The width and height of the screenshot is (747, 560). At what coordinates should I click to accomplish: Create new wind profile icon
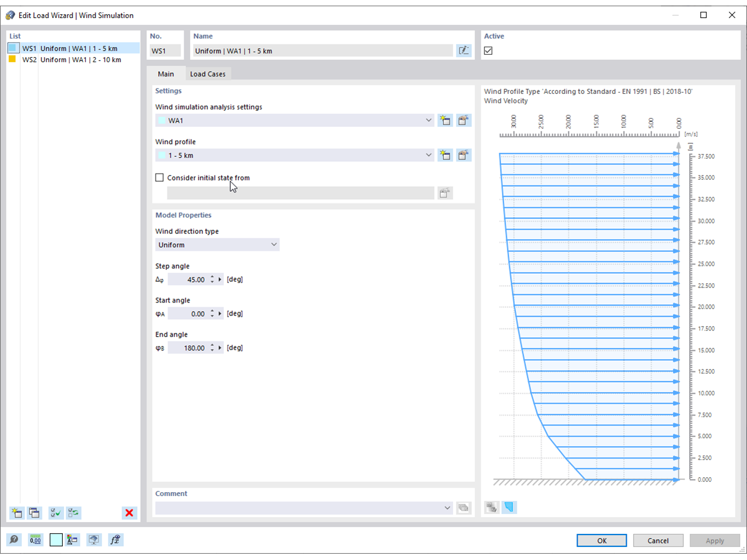click(444, 156)
